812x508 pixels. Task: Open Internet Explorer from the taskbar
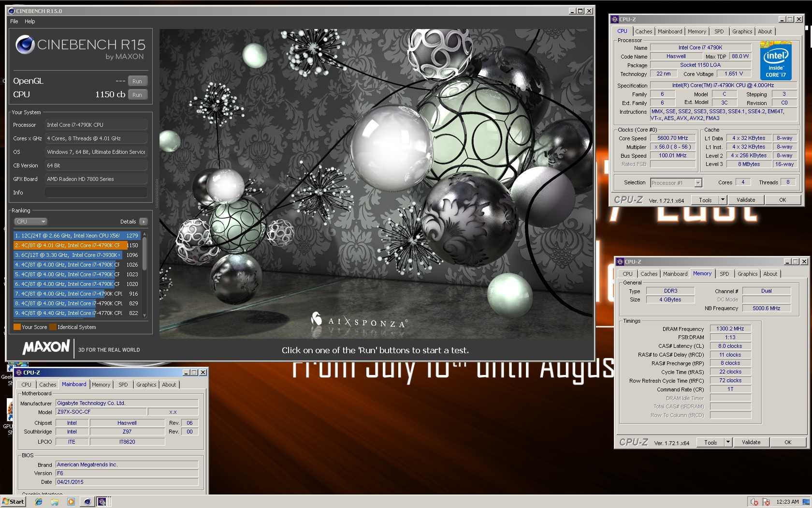click(39, 502)
